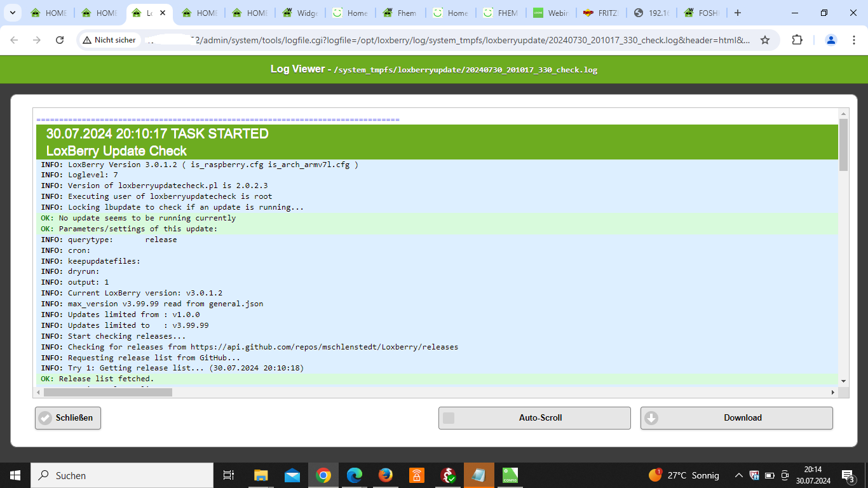Download the log file
Screen dimensions: 868x488
tap(736, 417)
